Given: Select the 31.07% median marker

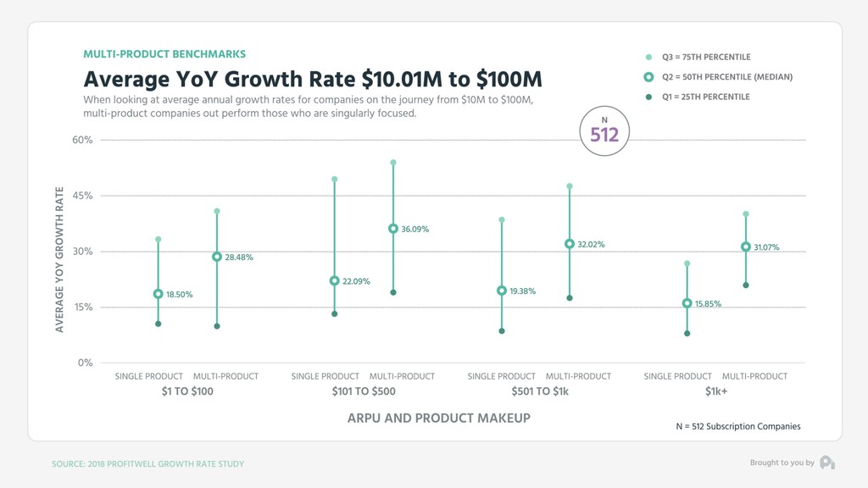Looking at the screenshot, I should (746, 247).
